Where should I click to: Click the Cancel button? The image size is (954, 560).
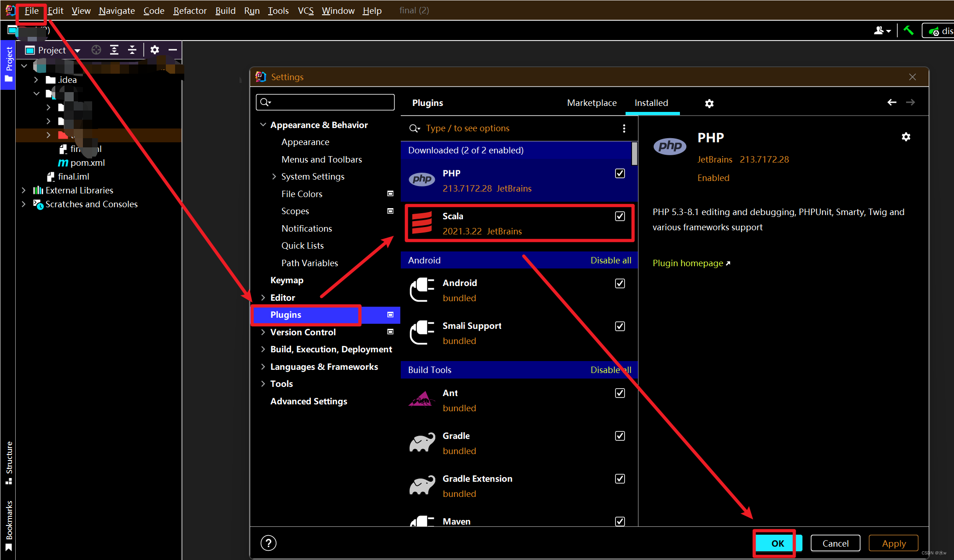tap(835, 543)
